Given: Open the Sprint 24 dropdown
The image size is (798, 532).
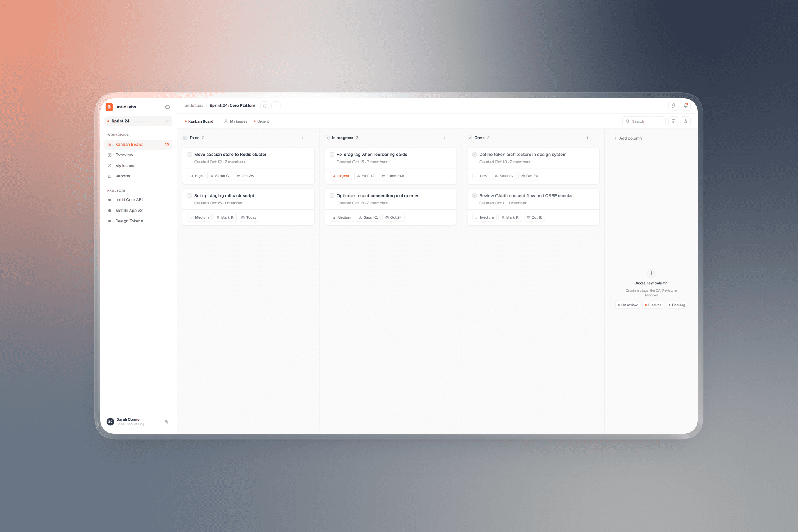Looking at the screenshot, I should coord(138,121).
